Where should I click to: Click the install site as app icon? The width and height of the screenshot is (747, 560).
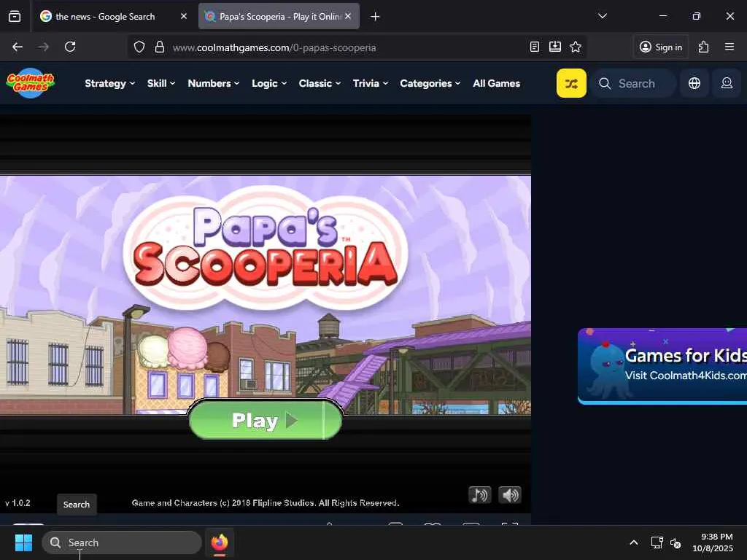[x=555, y=47]
